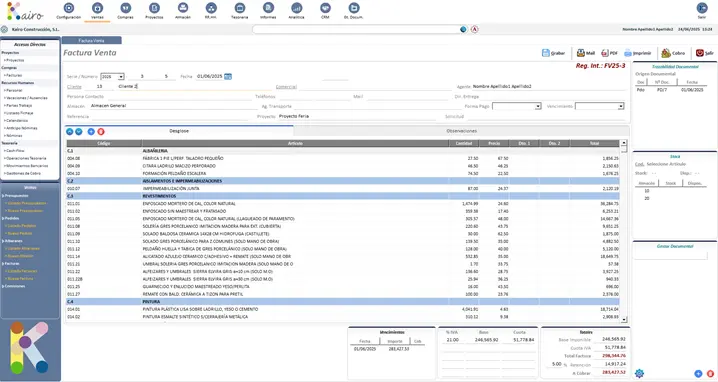The width and height of the screenshot is (718, 382).
Task: Open the Compras module icon
Action: pyautogui.click(x=125, y=8)
